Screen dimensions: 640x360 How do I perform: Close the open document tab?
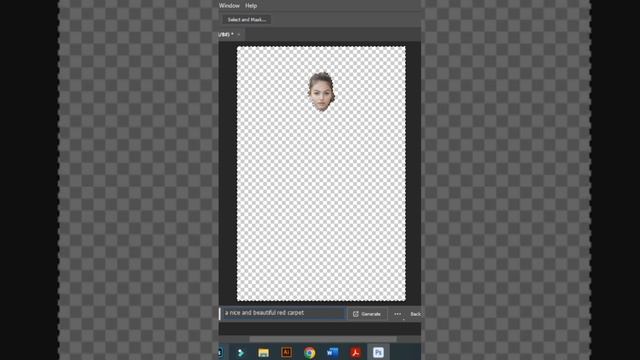239,35
